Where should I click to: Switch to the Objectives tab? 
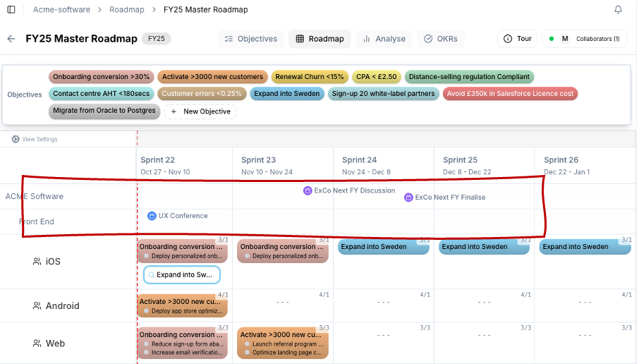pos(250,39)
